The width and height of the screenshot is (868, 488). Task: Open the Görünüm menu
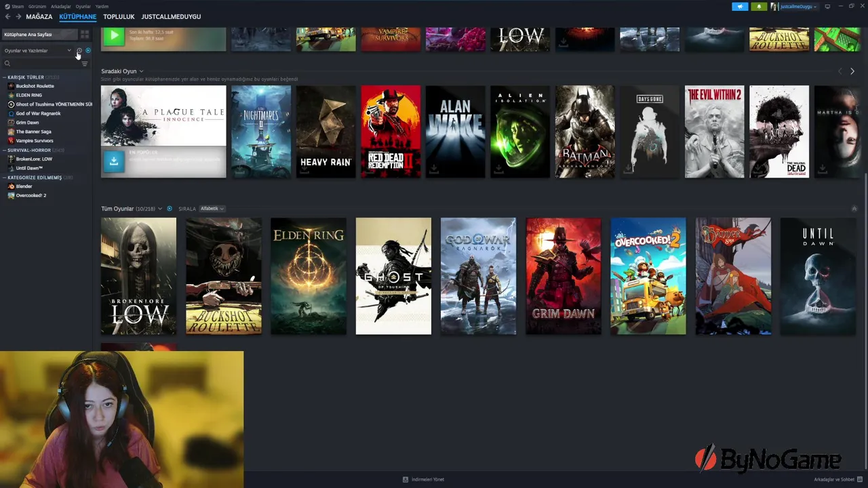pyautogui.click(x=37, y=6)
